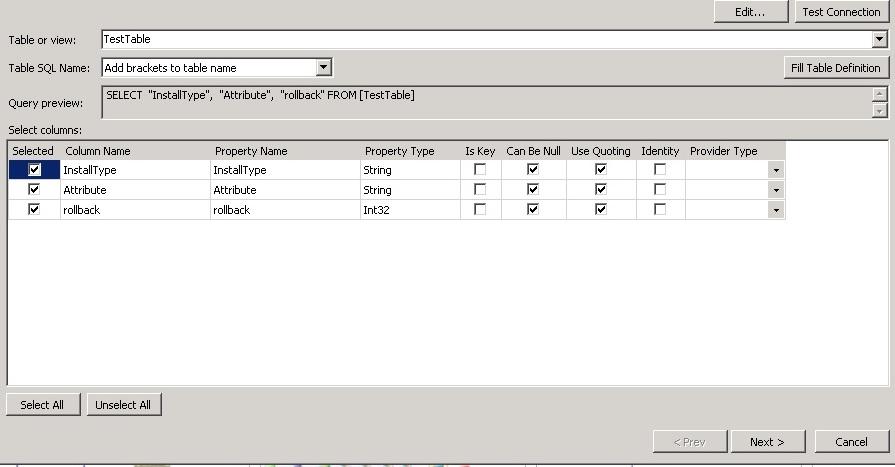Screen dimensions: 895x467
Task: Expand the Table SQL Name combo box
Action: [323, 68]
